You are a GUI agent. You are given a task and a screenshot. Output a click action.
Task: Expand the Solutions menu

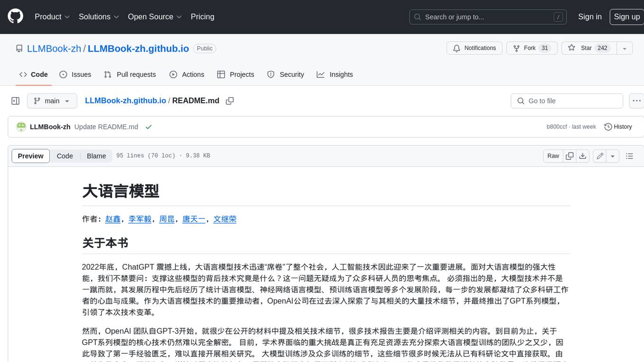pyautogui.click(x=98, y=17)
